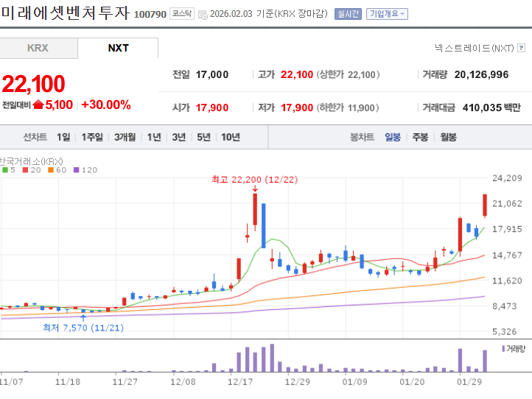Click the purple 거래량 volume legend marker
The height and width of the screenshot is (399, 532).
pos(503,348)
